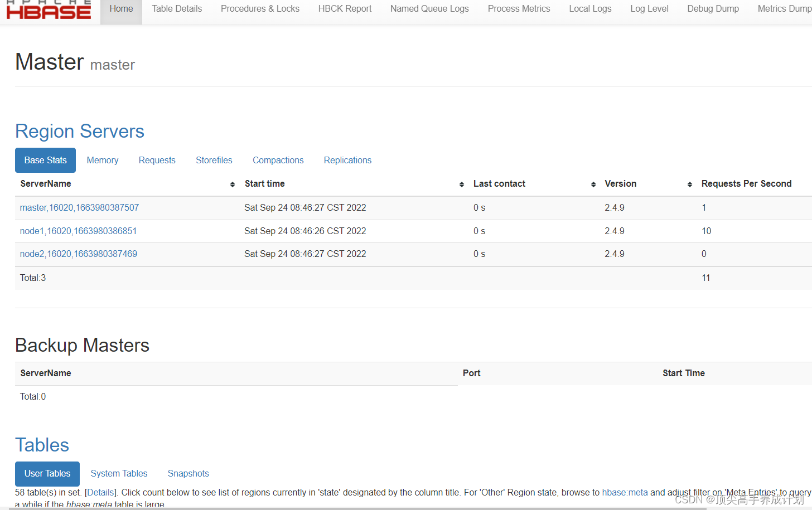
Task: View Process Metrics page
Action: click(x=519, y=9)
